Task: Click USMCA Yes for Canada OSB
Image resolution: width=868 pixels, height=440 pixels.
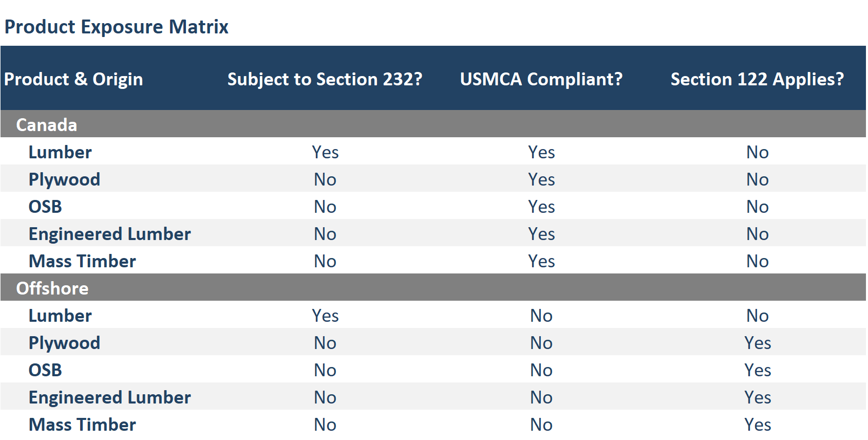Action: [541, 207]
